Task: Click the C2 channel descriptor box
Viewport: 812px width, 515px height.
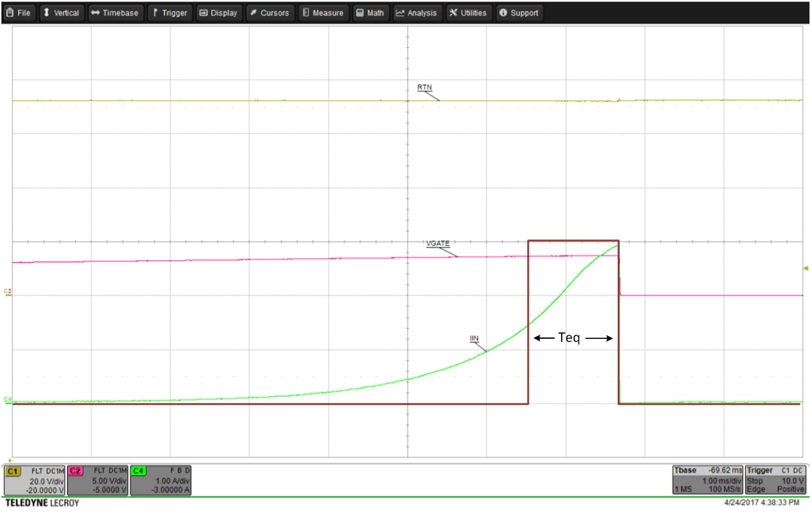Action: pos(97,480)
